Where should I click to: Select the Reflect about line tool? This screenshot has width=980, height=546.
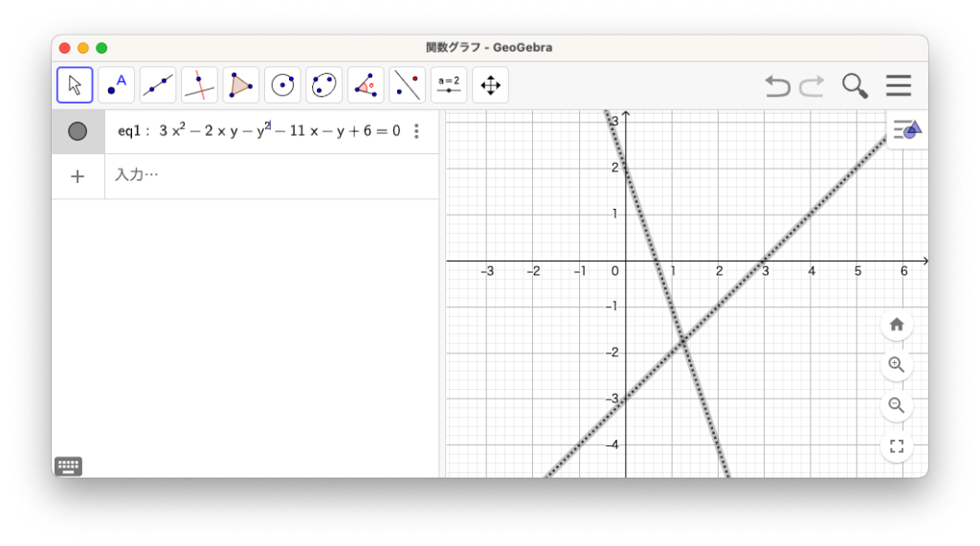pyautogui.click(x=407, y=85)
